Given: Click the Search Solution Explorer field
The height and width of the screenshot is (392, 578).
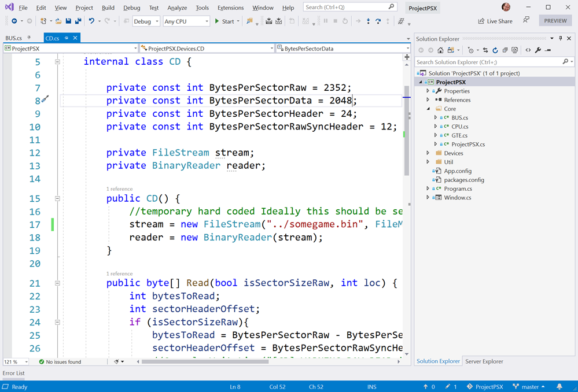Looking at the screenshot, I should [x=494, y=62].
